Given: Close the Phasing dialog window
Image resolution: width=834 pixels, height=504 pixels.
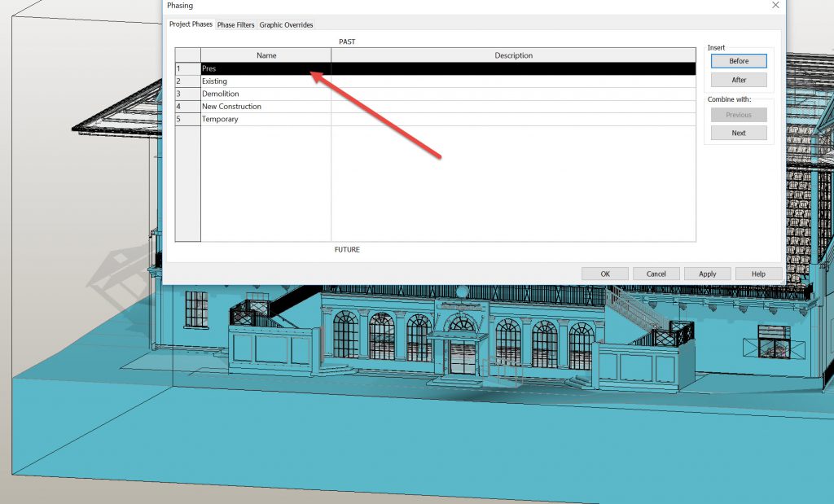Looking at the screenshot, I should (775, 6).
